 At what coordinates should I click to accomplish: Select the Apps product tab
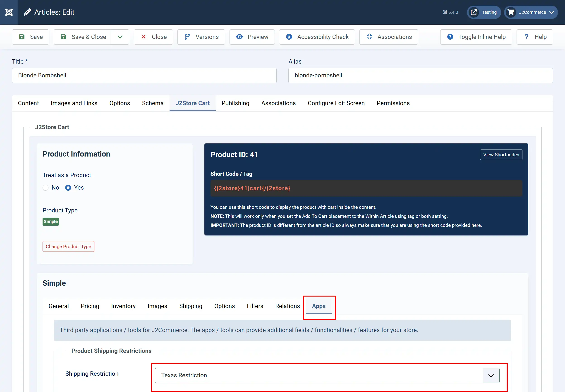pyautogui.click(x=319, y=306)
